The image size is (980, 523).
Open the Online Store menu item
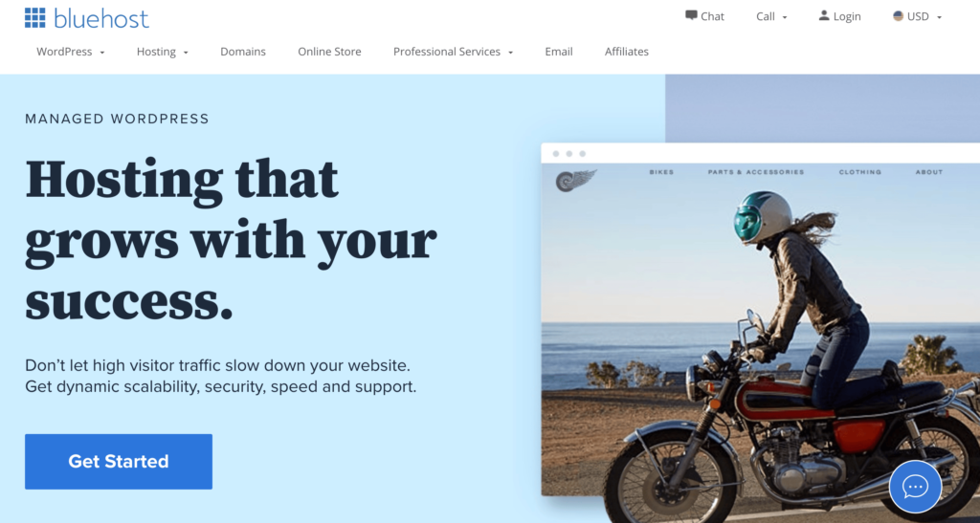coord(329,52)
